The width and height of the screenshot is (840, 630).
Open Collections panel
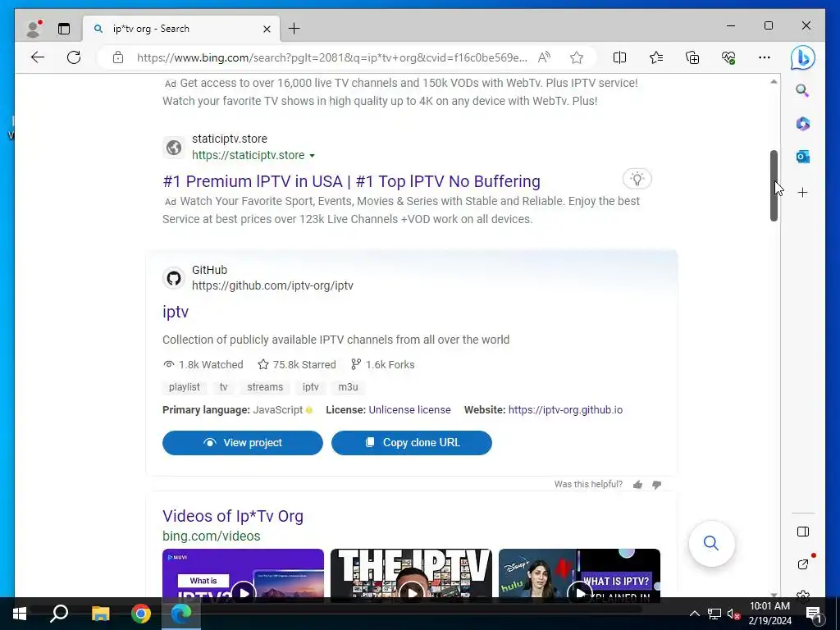click(x=692, y=57)
